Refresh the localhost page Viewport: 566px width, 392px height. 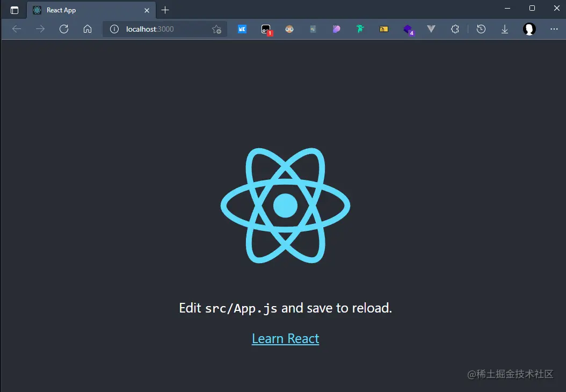64,29
